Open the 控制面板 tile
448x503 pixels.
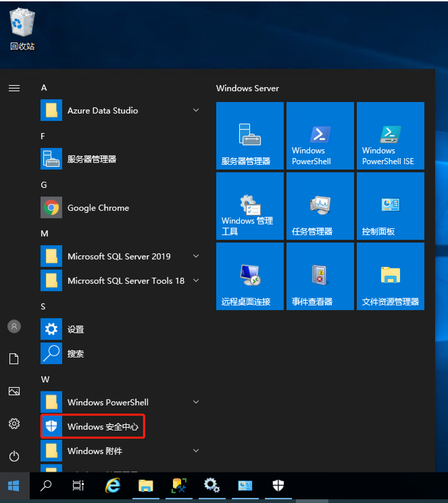(x=390, y=206)
